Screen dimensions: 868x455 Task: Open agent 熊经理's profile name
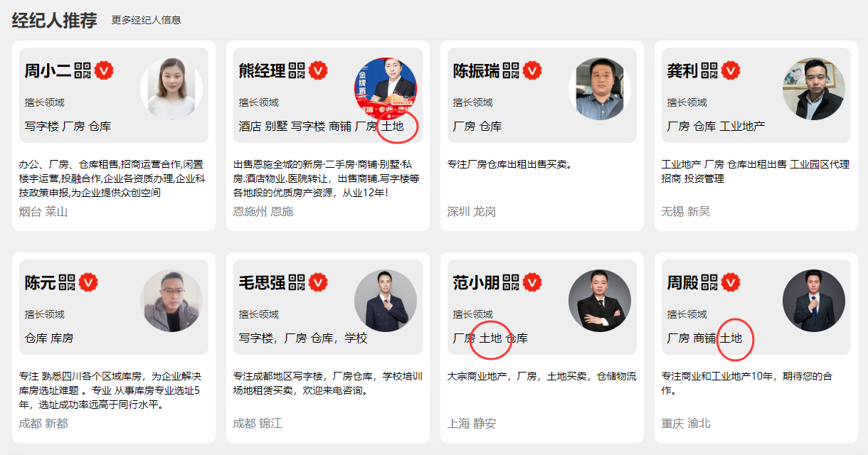coord(262,70)
